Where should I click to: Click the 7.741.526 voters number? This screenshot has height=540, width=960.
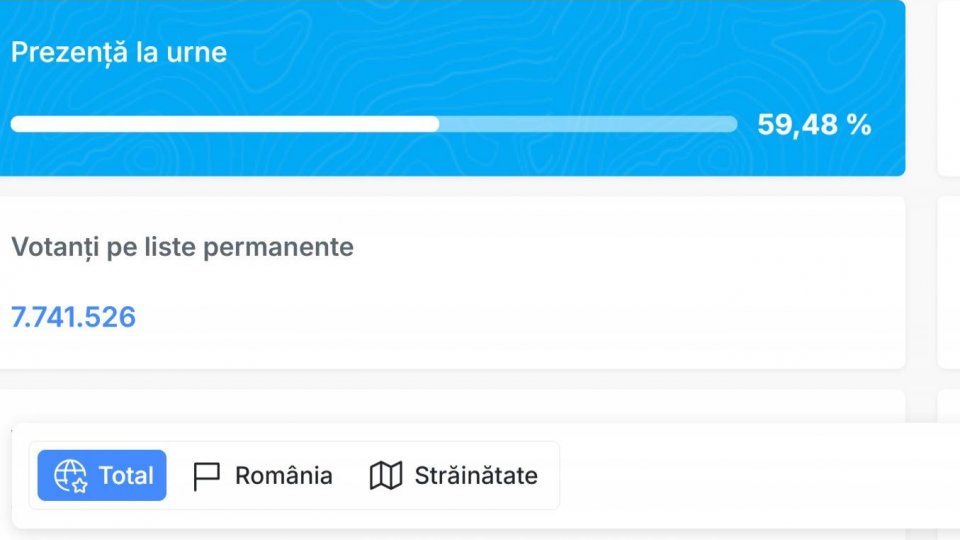pos(73,317)
